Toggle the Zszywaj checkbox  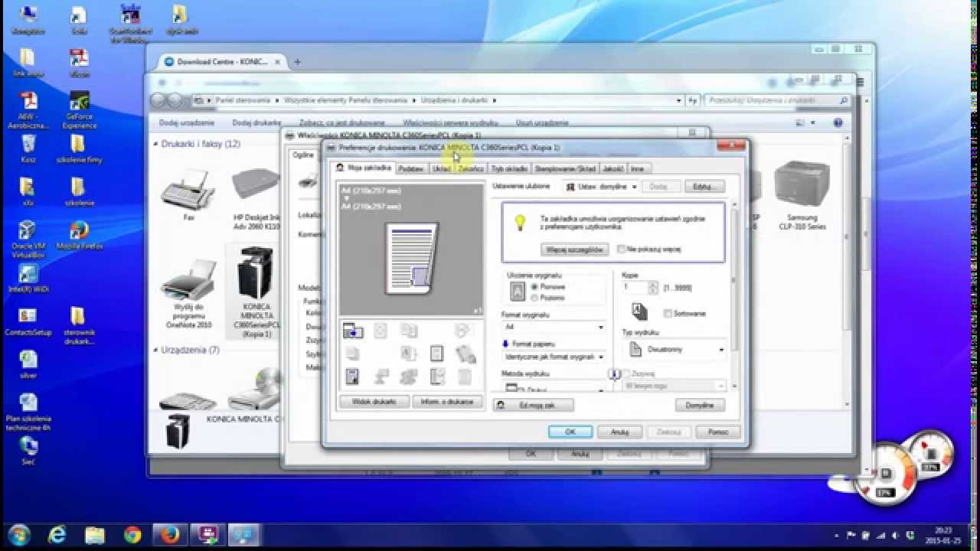point(626,373)
